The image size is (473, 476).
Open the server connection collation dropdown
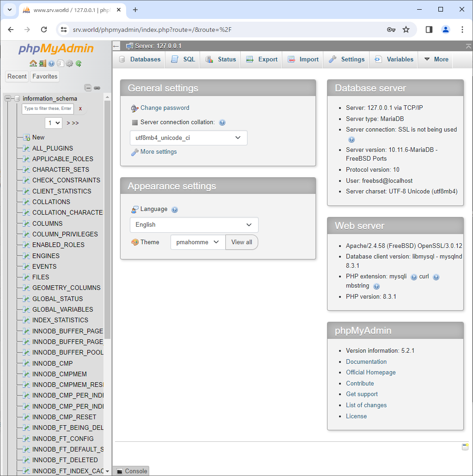[188, 138]
